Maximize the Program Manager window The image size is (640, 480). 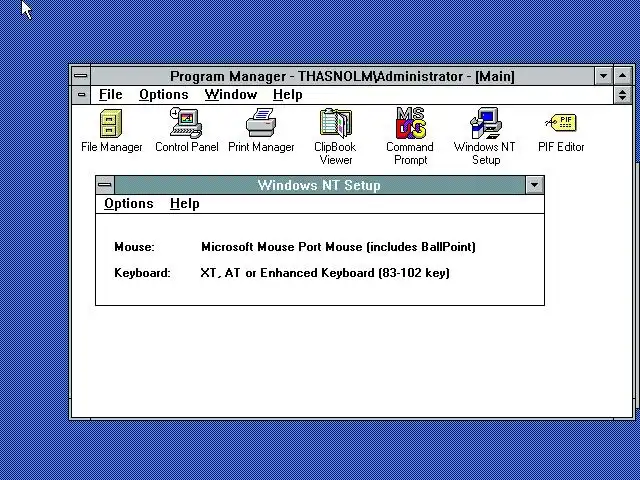[x=622, y=76]
